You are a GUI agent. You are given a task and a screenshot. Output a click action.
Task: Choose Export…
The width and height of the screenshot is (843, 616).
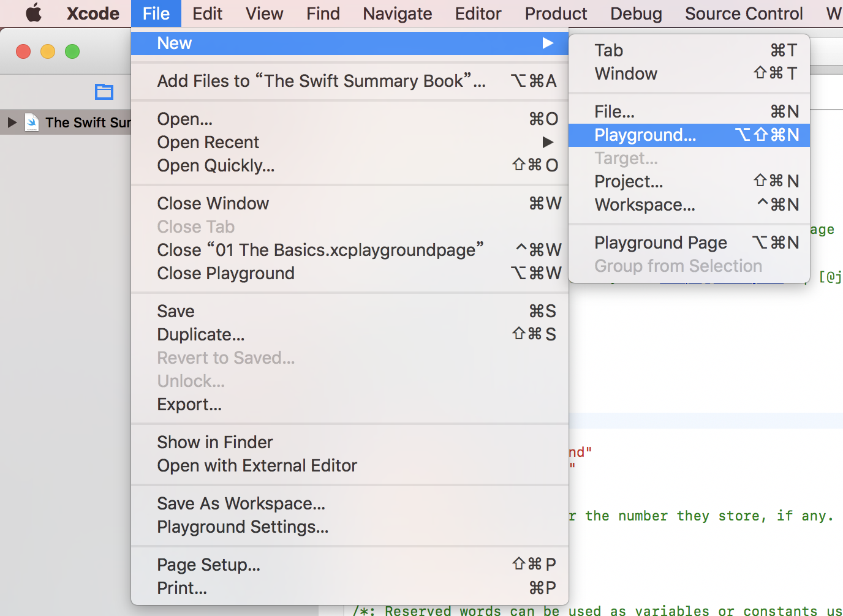[x=350, y=404]
